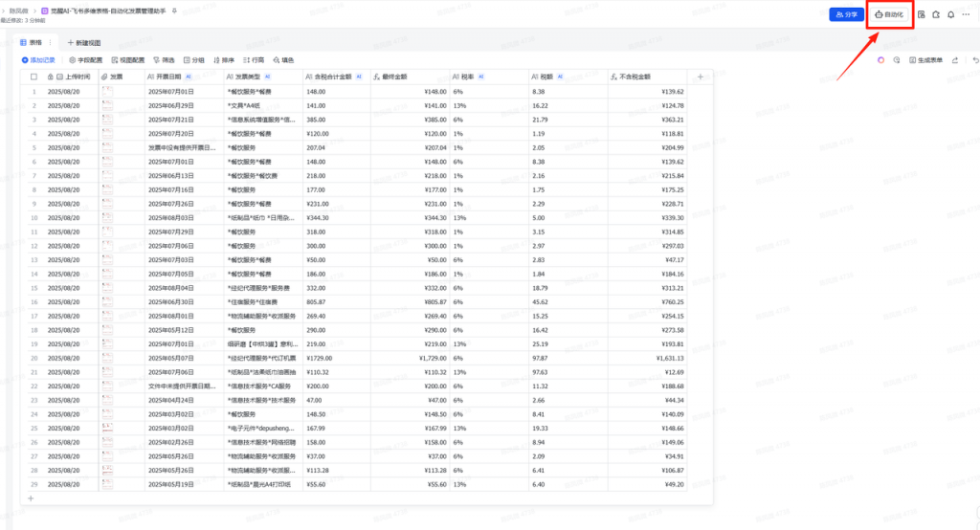Select cell 805.87 in row 16
This screenshot has width=980, height=530.
(336, 302)
